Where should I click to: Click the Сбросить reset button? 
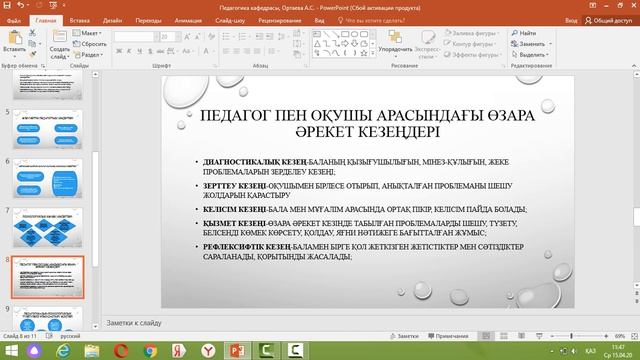(90, 44)
